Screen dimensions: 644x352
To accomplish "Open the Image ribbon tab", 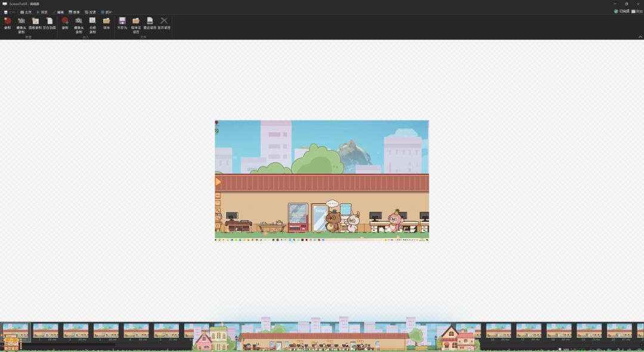I will click(74, 12).
